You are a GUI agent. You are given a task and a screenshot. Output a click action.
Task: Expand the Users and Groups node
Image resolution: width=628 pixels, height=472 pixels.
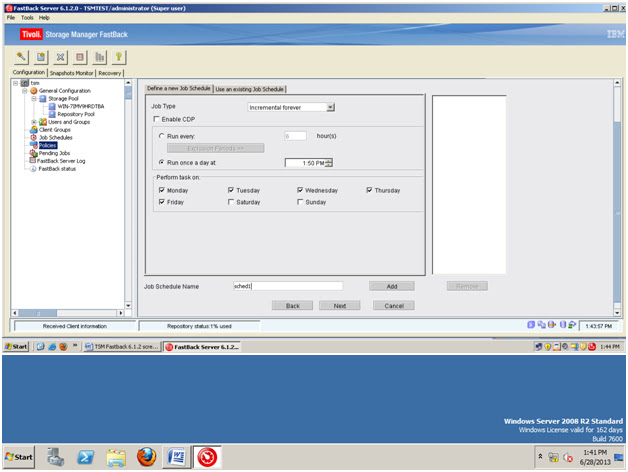(34, 122)
